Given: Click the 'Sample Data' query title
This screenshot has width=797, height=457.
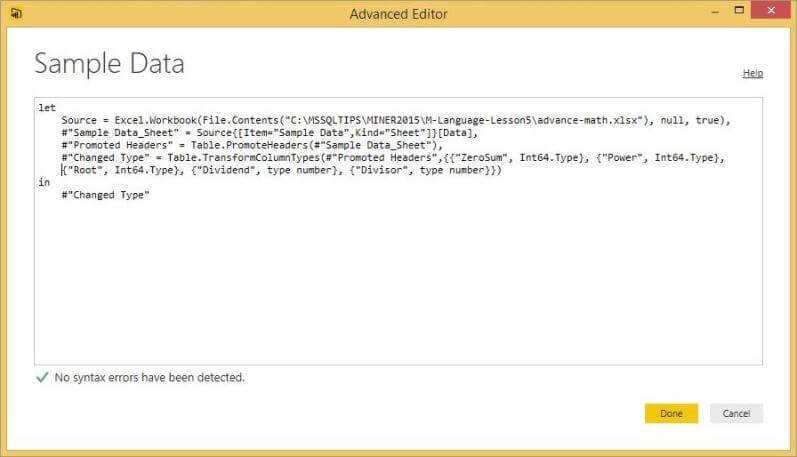Looking at the screenshot, I should (109, 64).
